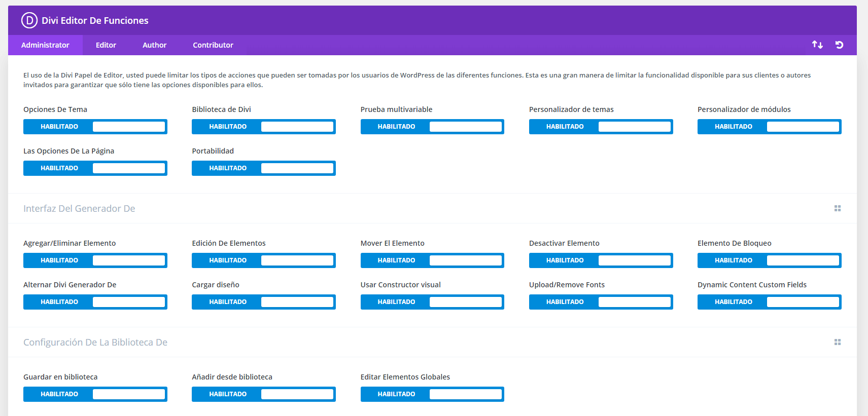Switch to the Author tab

(x=155, y=45)
